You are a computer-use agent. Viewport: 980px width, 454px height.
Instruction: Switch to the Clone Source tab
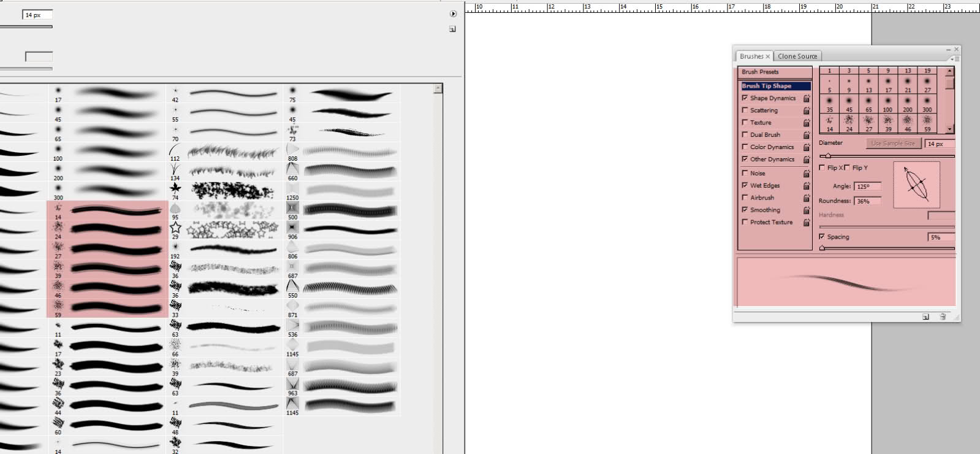coord(797,56)
